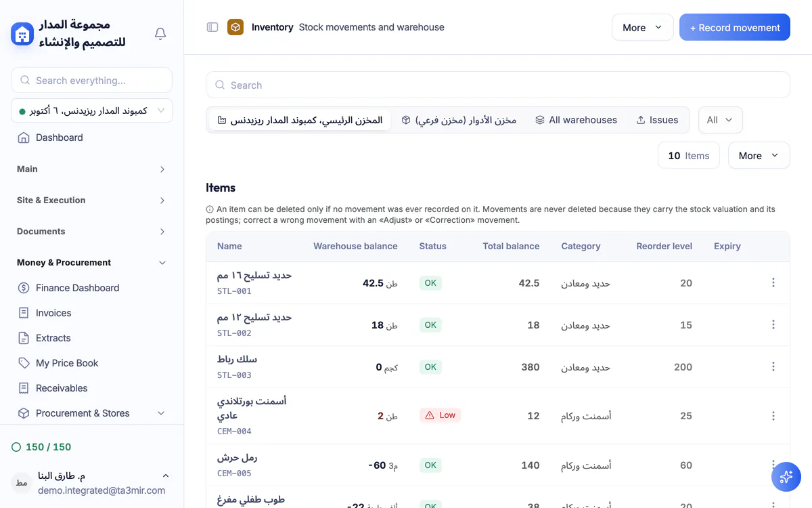Click email demo.integrated@ta3mir.com
This screenshot has width=812, height=508.
(101, 490)
